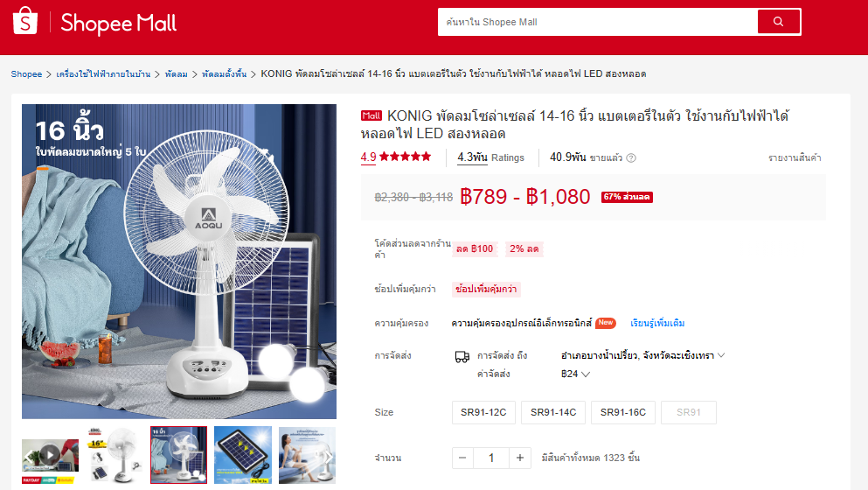Click the ลด ฿100 shop voucher
The image size is (868, 490).
click(x=475, y=248)
